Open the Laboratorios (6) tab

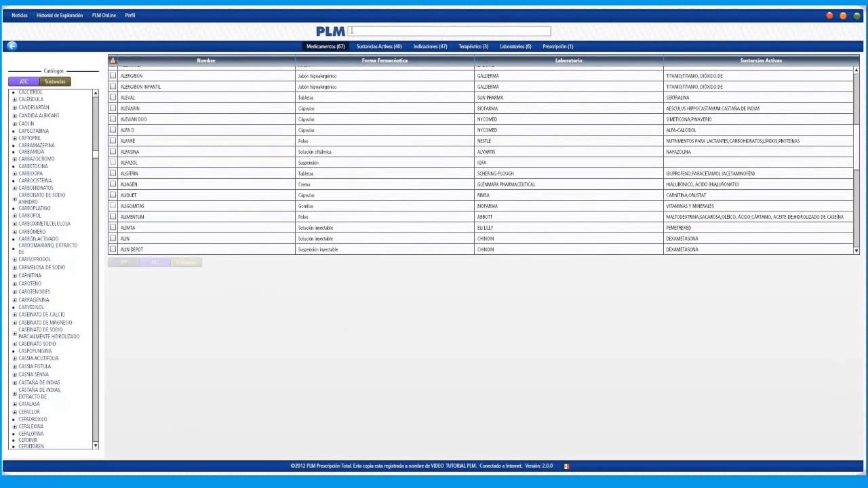[x=515, y=47]
